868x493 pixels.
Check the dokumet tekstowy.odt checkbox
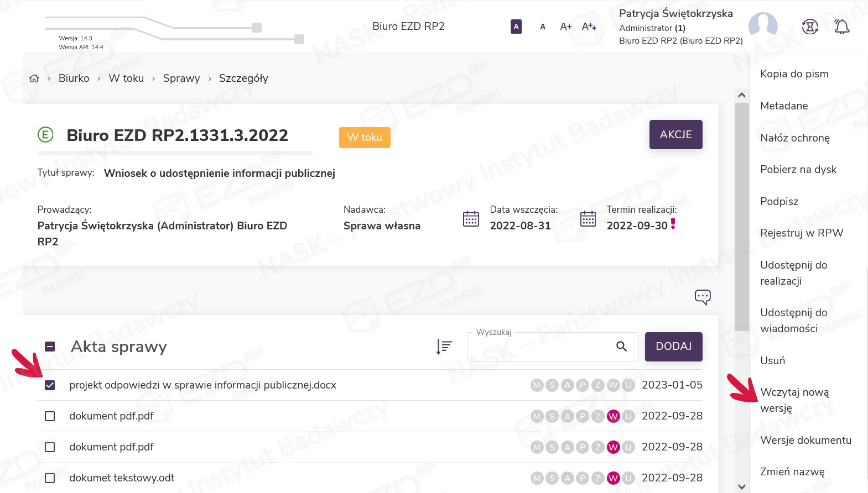pyautogui.click(x=50, y=478)
